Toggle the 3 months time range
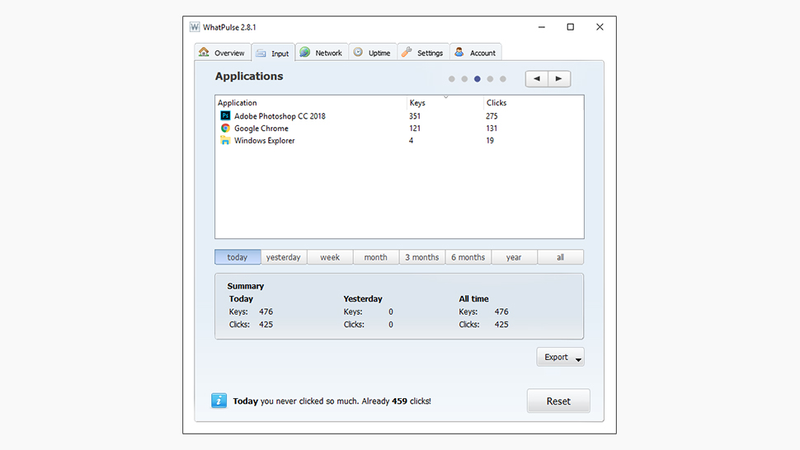The image size is (800, 450). coord(422,257)
